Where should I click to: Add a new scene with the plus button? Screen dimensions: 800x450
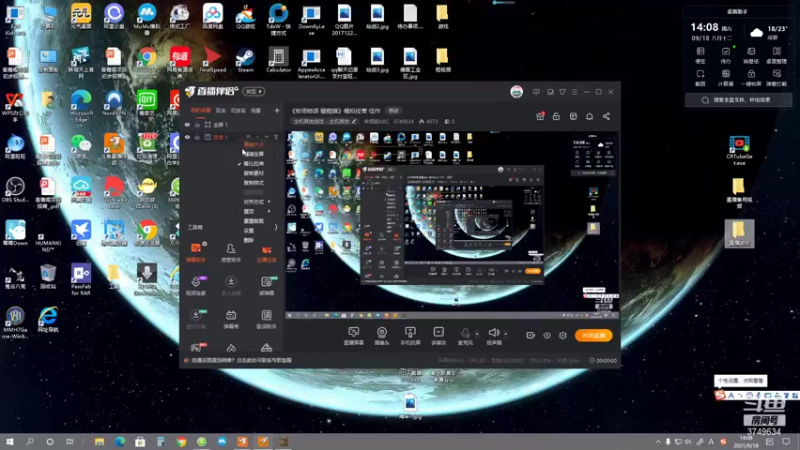point(277,110)
